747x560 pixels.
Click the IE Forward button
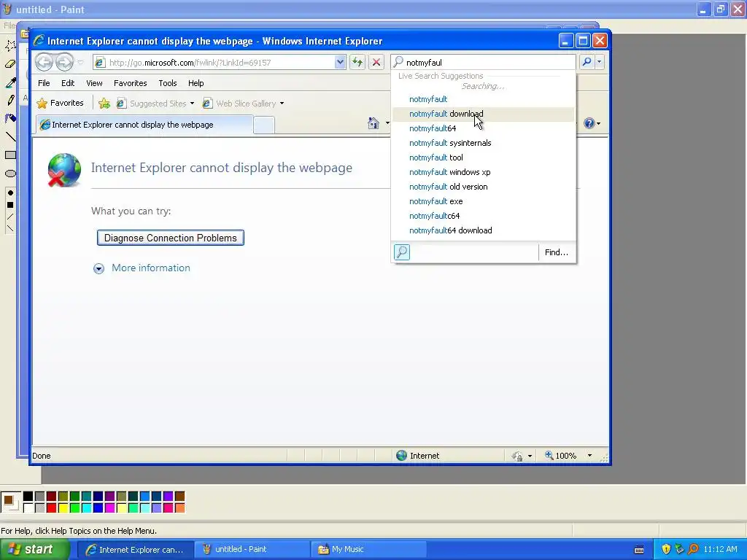(64, 62)
